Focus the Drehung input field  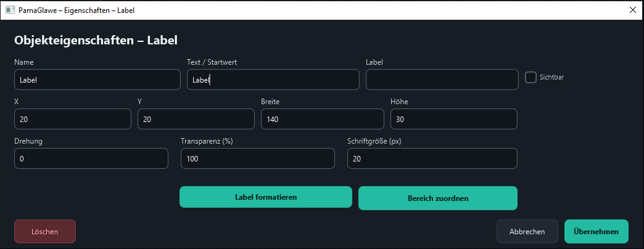91,158
